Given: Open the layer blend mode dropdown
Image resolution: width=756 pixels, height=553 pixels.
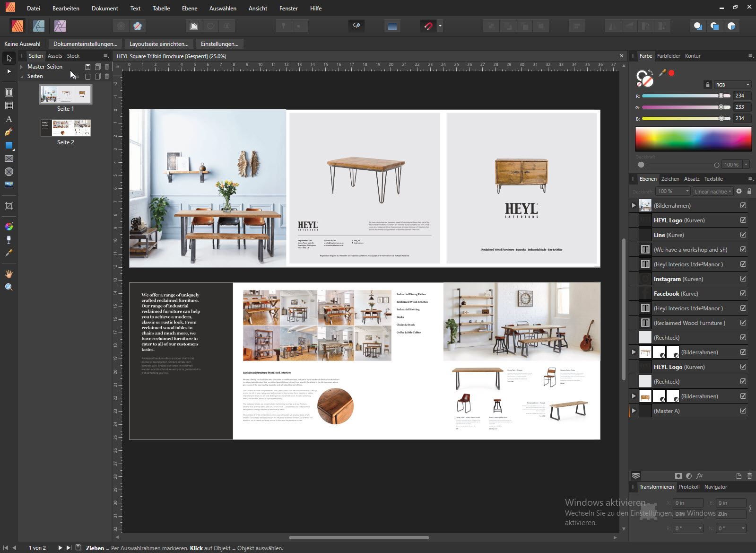Looking at the screenshot, I should [x=713, y=191].
